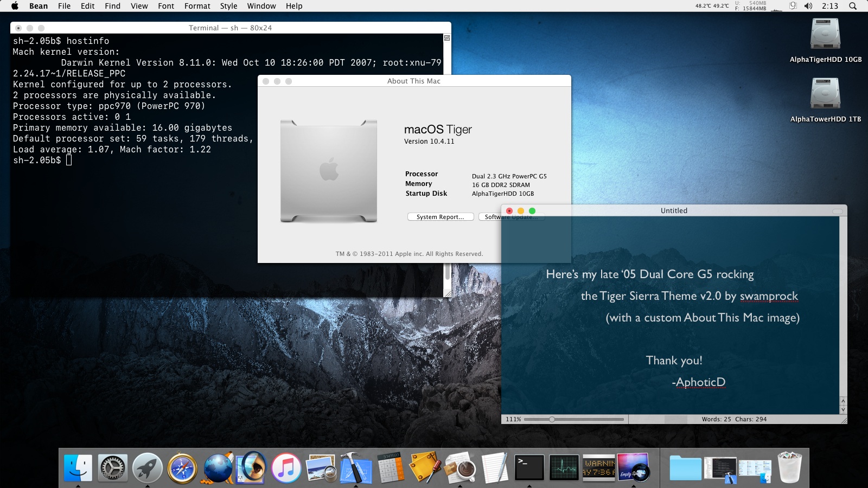Click scroll-up arrow in Untitled window

[843, 401]
